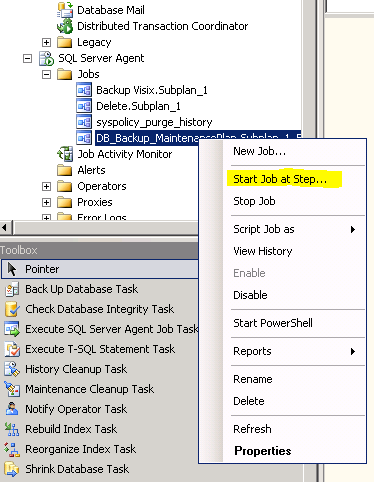This screenshot has height=482, width=374.
Task: Select Rebuild Index Task text in Toolbox
Action: pos(71,429)
